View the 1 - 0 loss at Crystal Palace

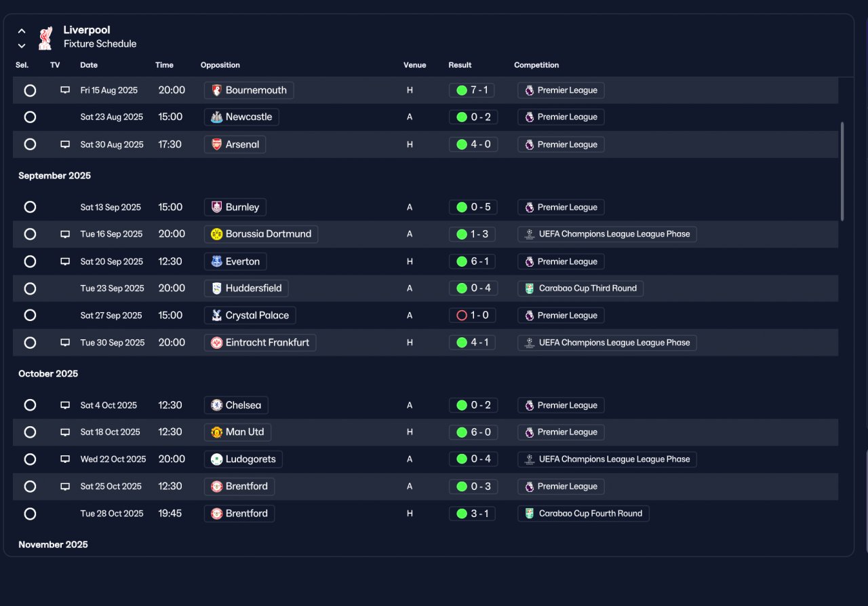[x=473, y=316]
